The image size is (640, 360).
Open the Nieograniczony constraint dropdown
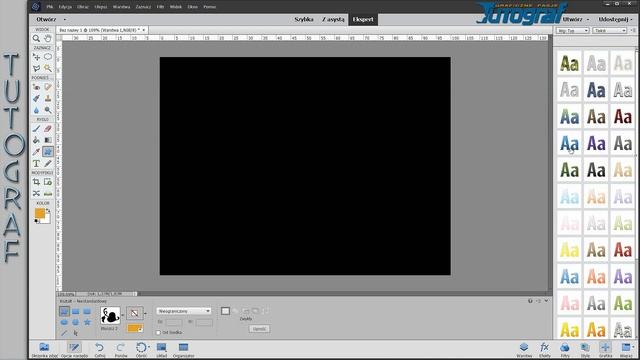[184, 311]
